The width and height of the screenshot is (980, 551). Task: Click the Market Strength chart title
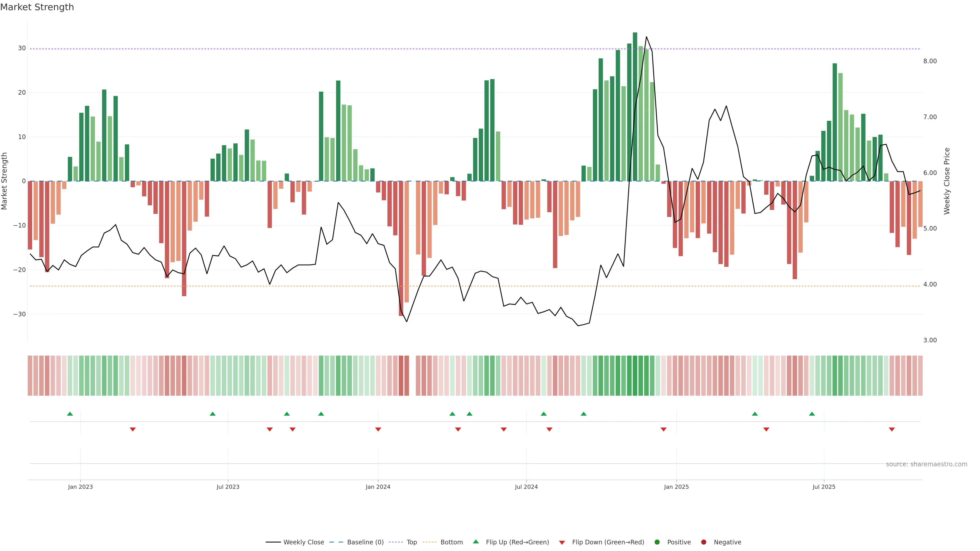click(x=37, y=7)
